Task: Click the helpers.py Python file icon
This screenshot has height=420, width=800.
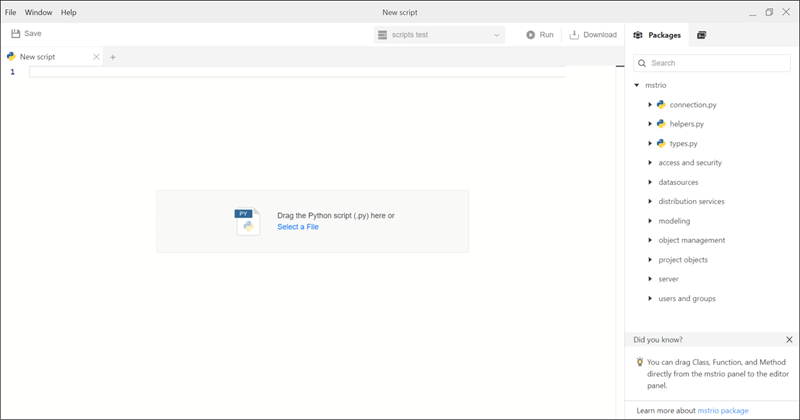Action: (661, 124)
